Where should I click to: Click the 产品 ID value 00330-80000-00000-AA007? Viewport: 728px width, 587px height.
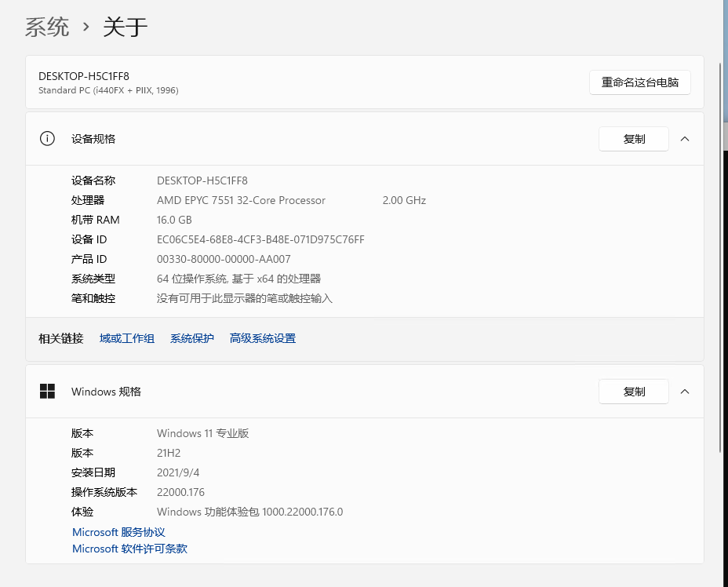pos(224,259)
